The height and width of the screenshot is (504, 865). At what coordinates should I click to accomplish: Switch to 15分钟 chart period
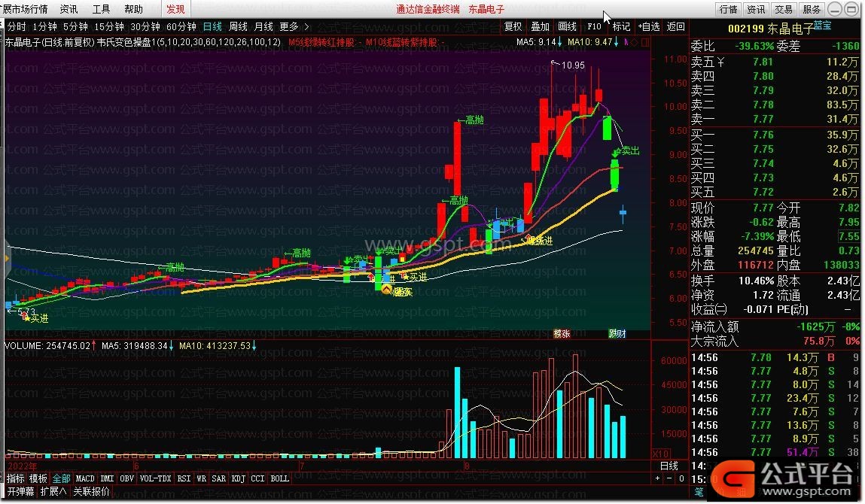pos(108,26)
